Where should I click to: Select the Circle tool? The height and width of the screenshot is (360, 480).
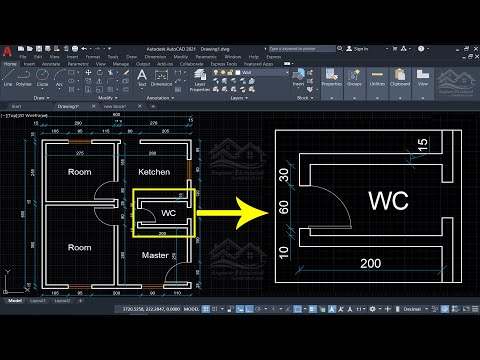[42, 78]
